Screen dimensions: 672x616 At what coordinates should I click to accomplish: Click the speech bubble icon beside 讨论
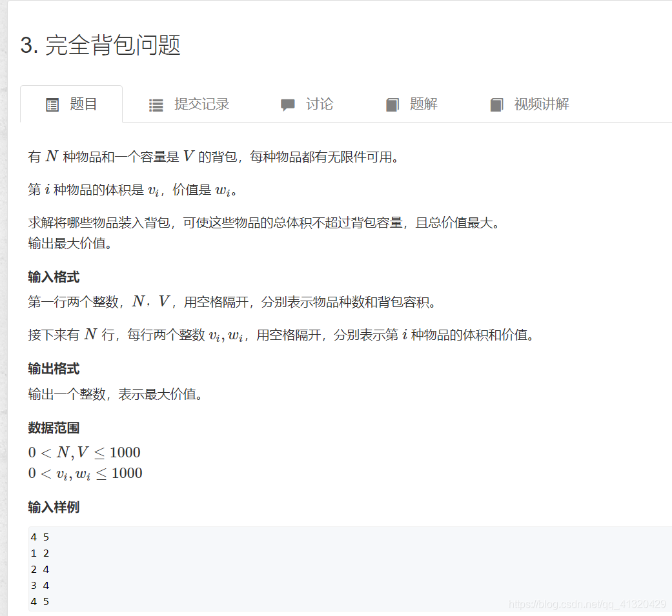pos(287,104)
